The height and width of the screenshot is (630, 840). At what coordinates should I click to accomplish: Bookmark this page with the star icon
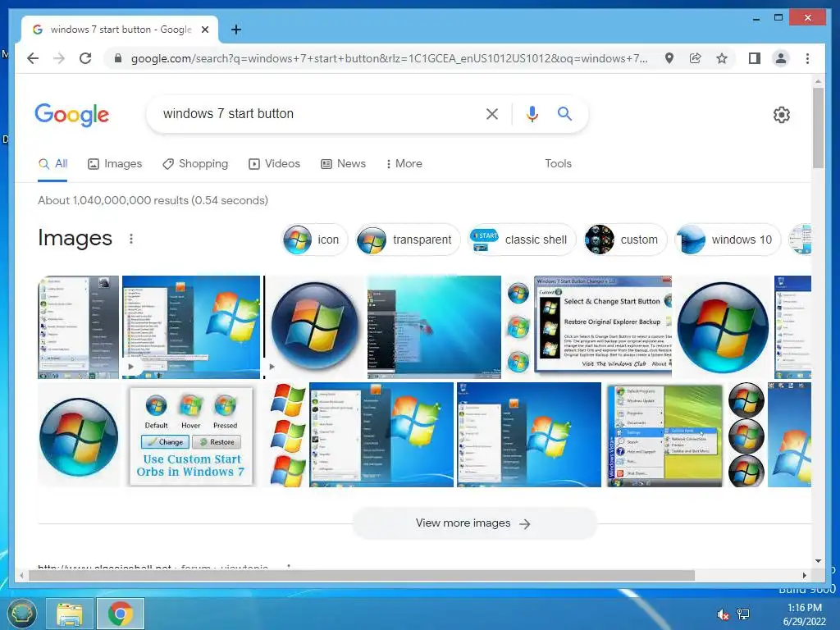(x=722, y=58)
